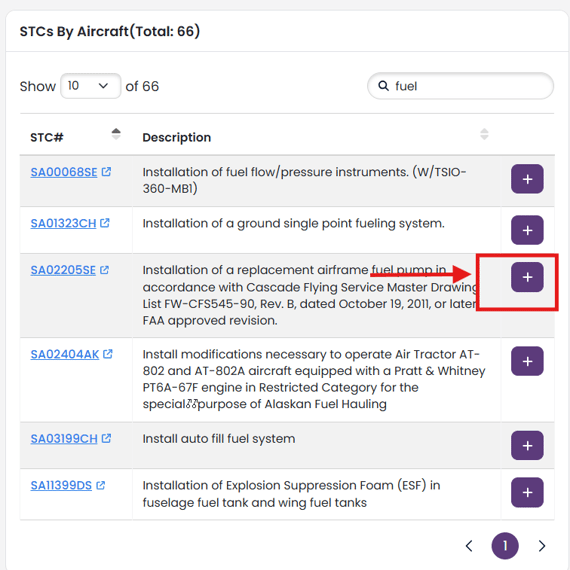Sort by Description column arrows
Screen dimensions: 570x570
[x=484, y=135]
